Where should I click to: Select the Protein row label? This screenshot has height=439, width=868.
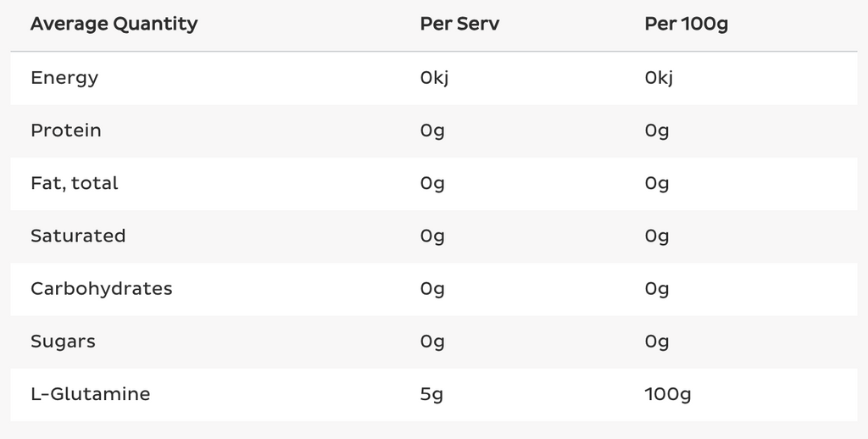[66, 131]
